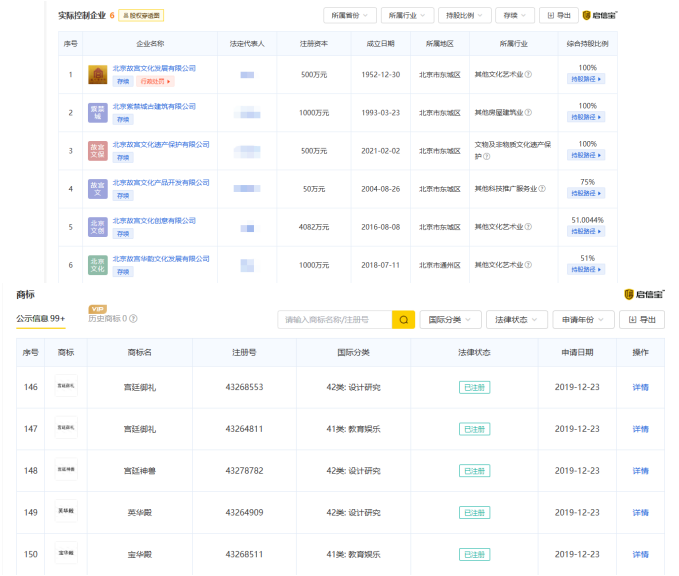Open 持股路径 for row 1 company
This screenshot has width=679, height=576.
(586, 79)
